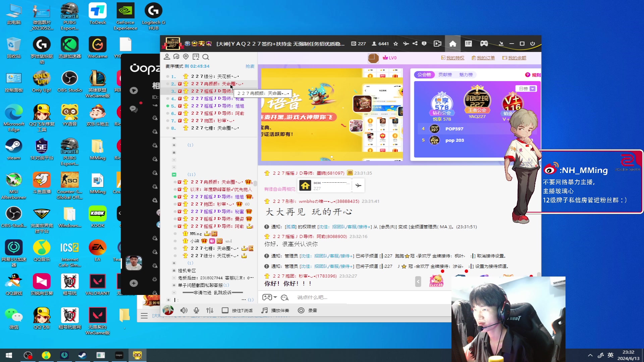Mute the microphone in the bottom bar

point(197,310)
